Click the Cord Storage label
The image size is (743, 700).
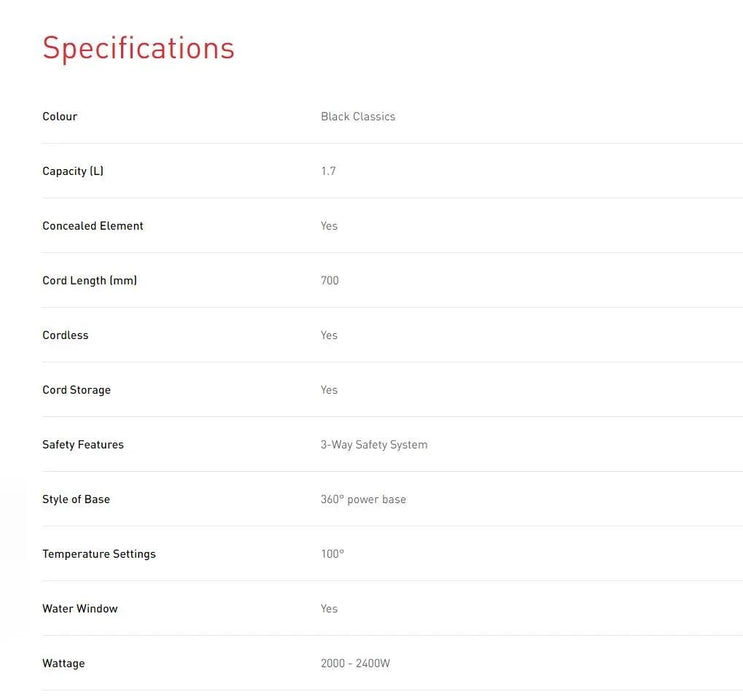tap(76, 390)
